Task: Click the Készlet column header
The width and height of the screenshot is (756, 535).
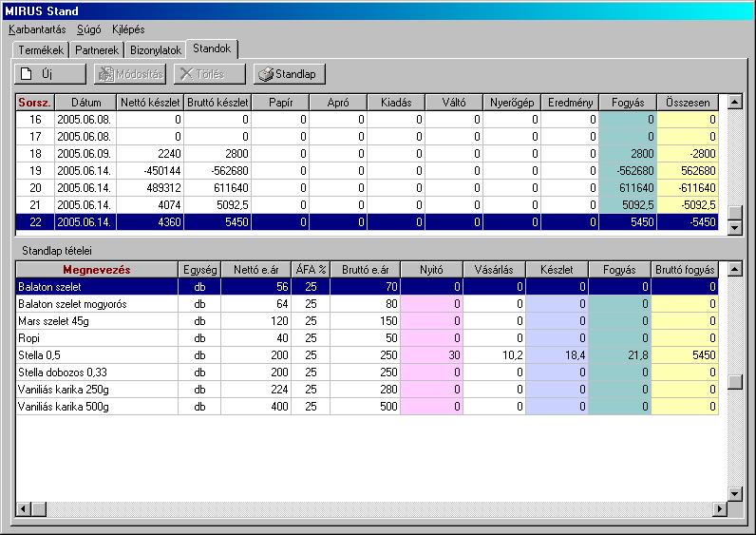Action: click(557, 270)
